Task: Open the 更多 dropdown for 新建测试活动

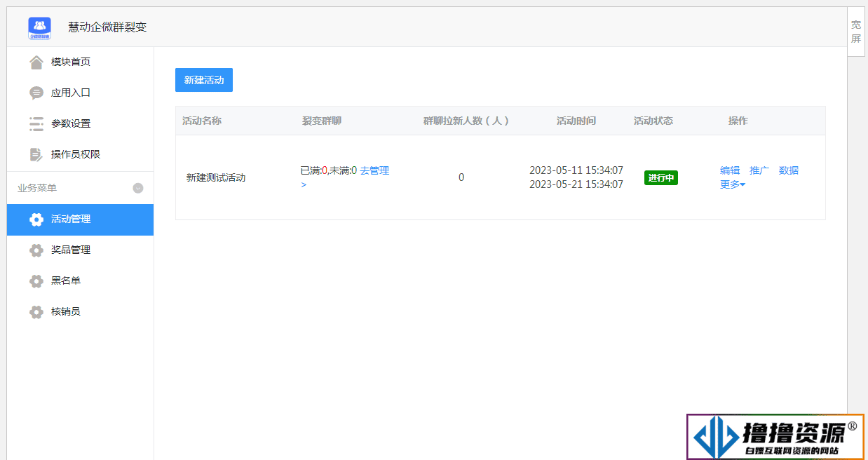Action: (733, 184)
